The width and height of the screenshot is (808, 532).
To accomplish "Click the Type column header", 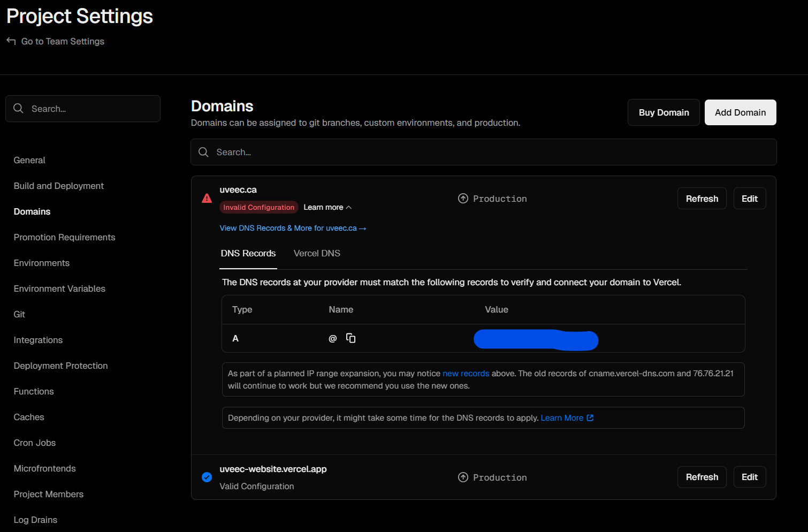I will pos(242,310).
